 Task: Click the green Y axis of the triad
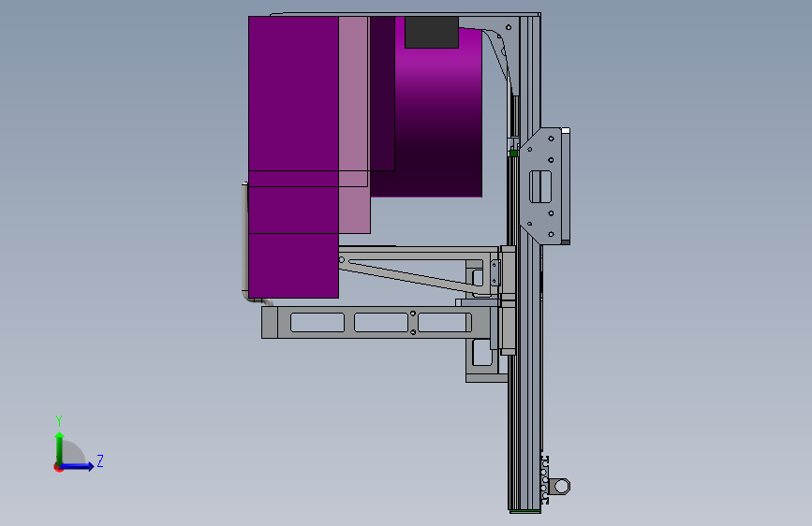pos(60,448)
